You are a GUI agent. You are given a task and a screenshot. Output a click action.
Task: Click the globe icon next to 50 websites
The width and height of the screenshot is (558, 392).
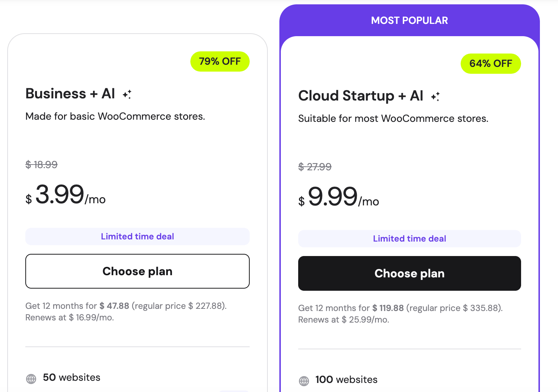click(x=31, y=379)
